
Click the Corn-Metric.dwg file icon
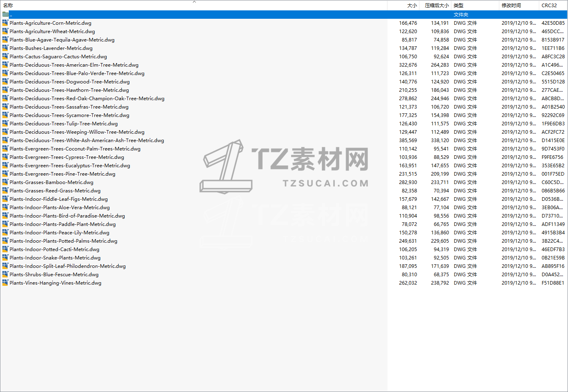click(5, 23)
